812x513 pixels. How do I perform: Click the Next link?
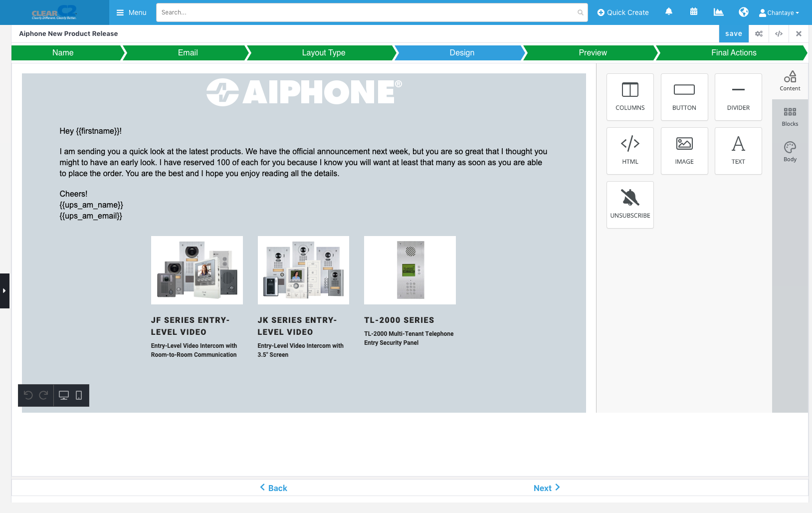coord(547,488)
